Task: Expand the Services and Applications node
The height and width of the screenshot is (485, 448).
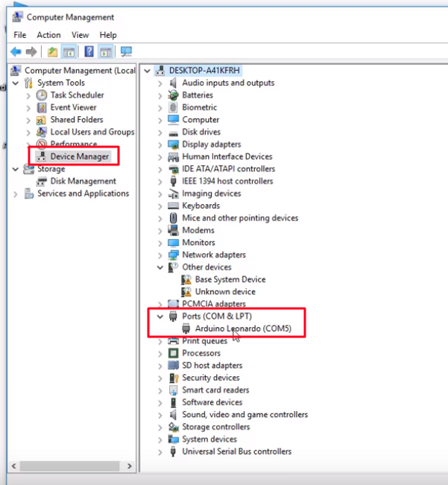Action: click(x=15, y=194)
